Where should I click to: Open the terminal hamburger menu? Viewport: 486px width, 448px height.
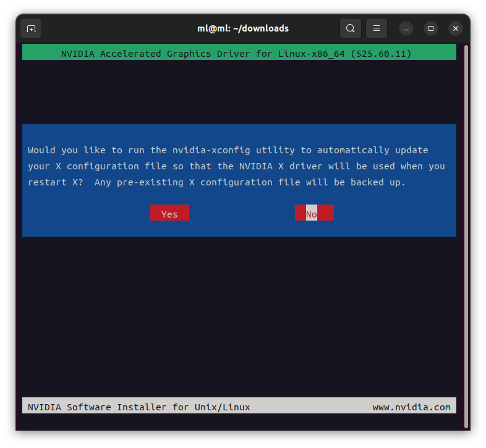(377, 28)
